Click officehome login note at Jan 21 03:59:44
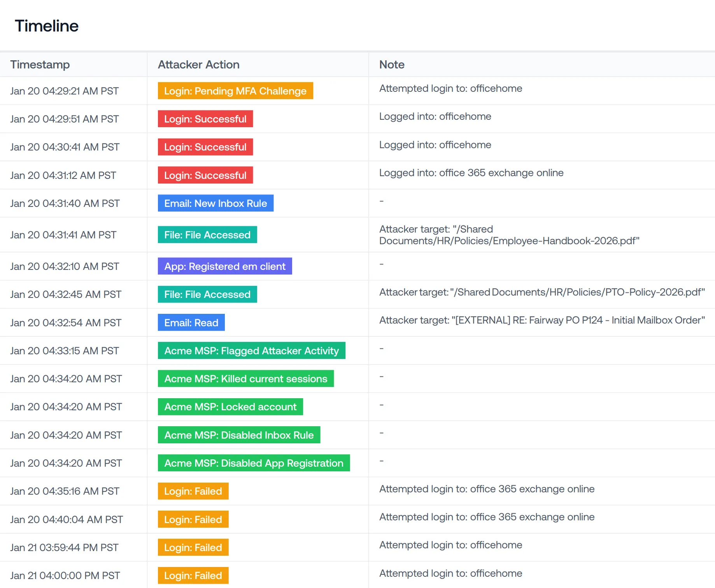This screenshot has width=715, height=588. pyautogui.click(x=450, y=545)
